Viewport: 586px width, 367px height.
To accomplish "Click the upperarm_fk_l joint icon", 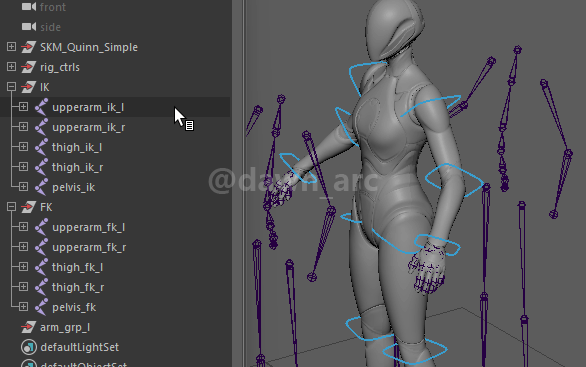I will tap(41, 227).
